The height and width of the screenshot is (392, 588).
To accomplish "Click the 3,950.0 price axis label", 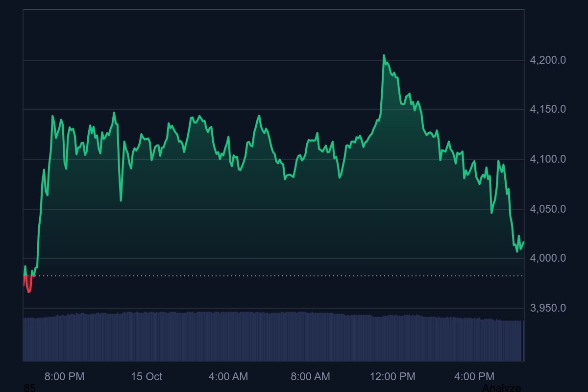I will [548, 308].
